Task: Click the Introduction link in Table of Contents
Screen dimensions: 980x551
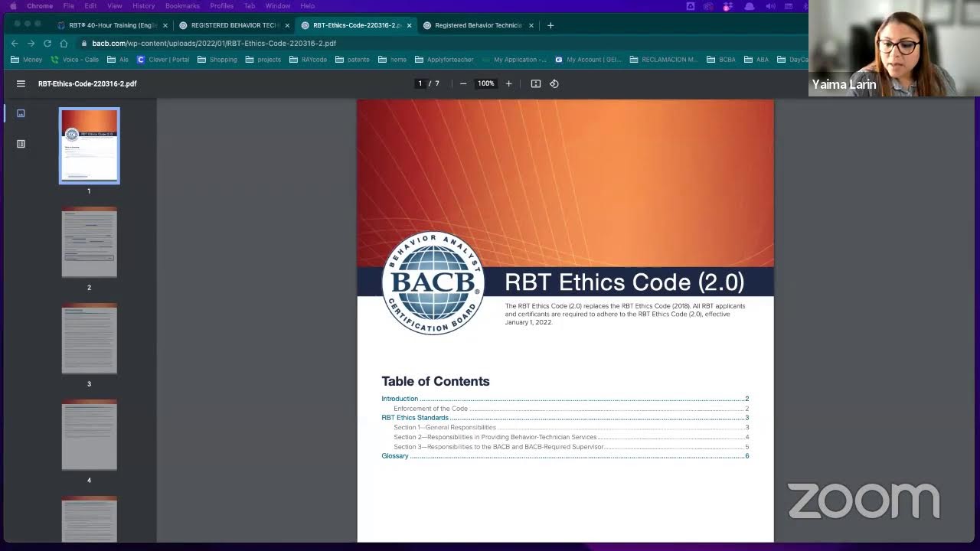Action: 400,399
